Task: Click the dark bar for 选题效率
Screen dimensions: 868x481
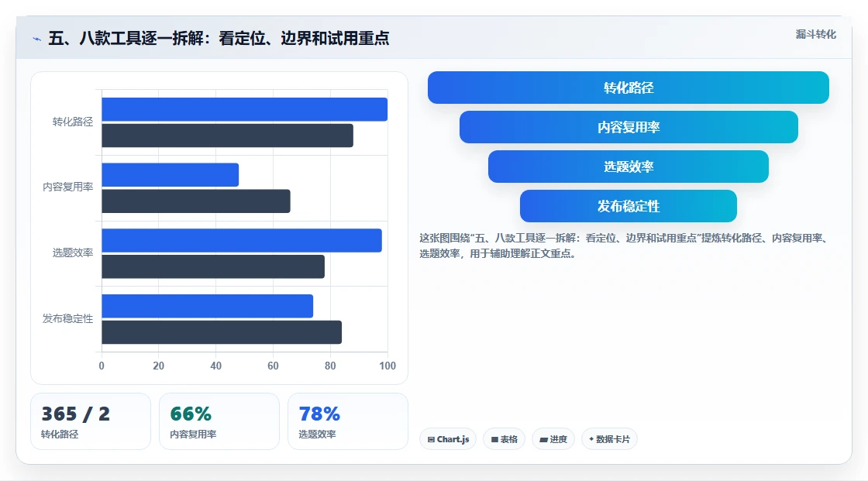Action: pyautogui.click(x=213, y=266)
